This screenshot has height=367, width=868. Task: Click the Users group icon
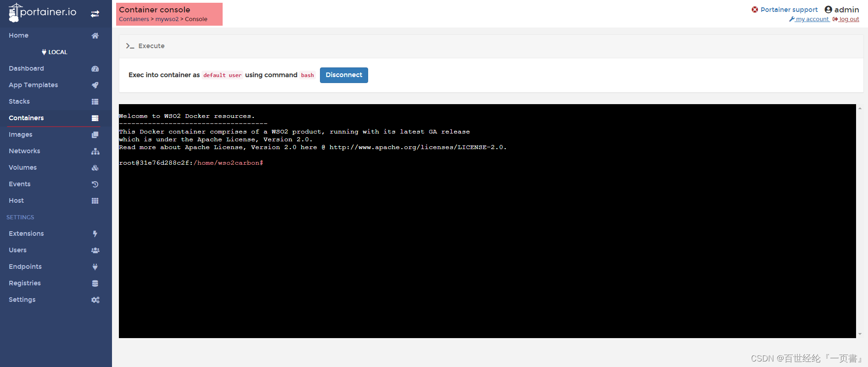95,250
